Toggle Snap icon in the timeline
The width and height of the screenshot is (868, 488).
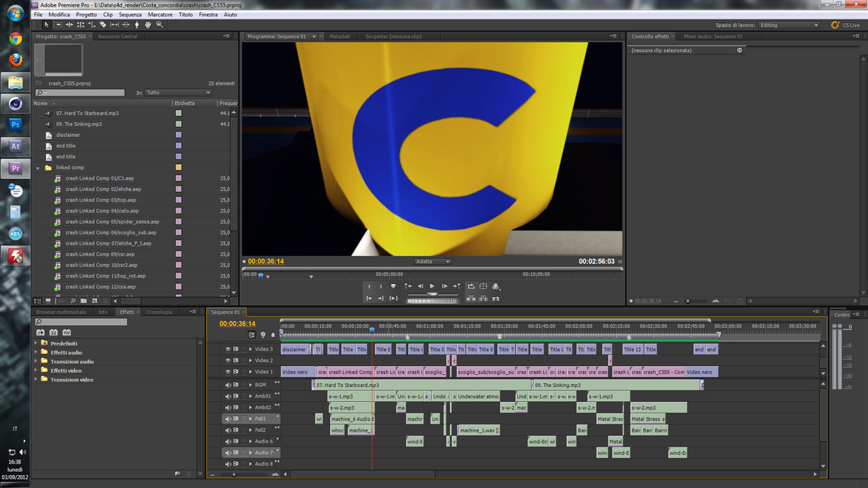252,335
